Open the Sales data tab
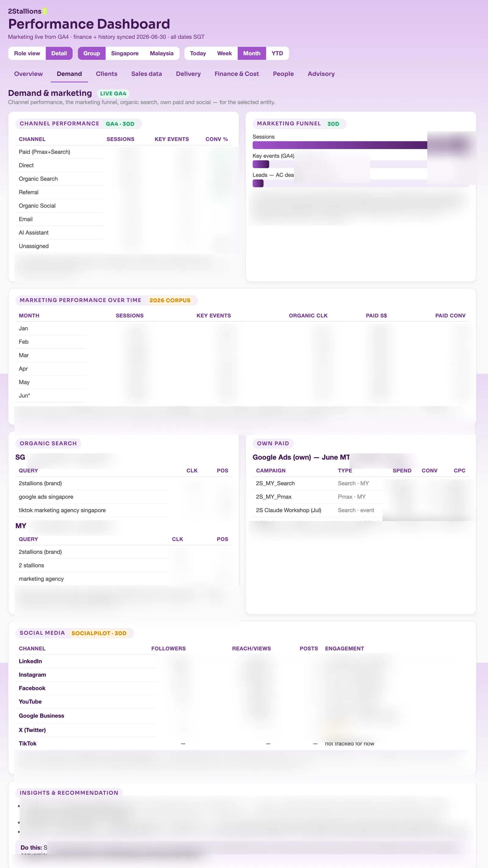Screen dimensions: 488x868 [146, 74]
